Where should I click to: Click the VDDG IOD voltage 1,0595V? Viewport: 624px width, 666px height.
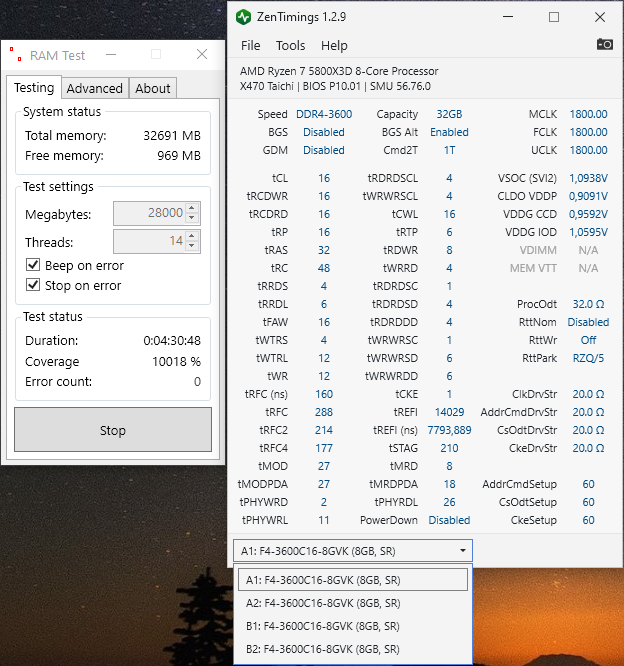point(588,232)
